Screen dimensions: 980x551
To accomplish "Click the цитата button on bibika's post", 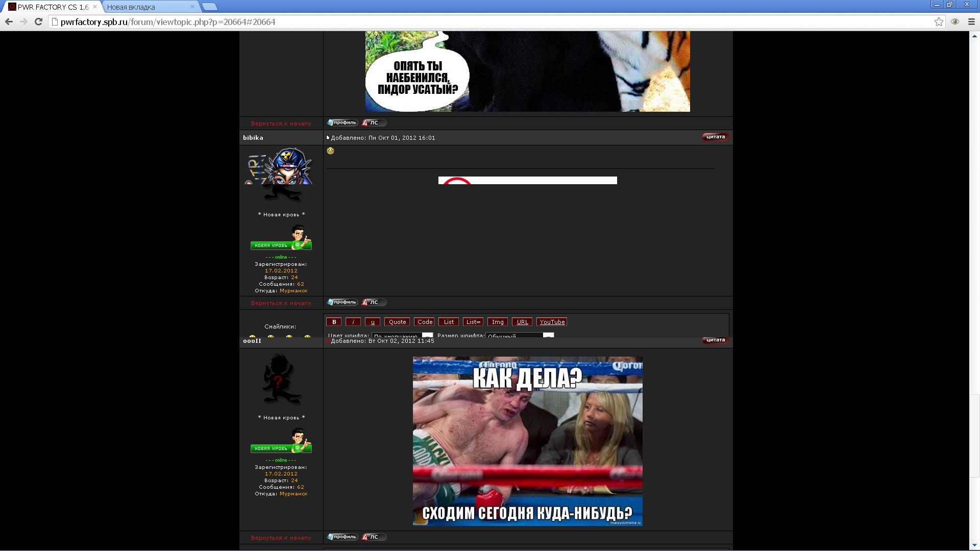I will (x=716, y=137).
